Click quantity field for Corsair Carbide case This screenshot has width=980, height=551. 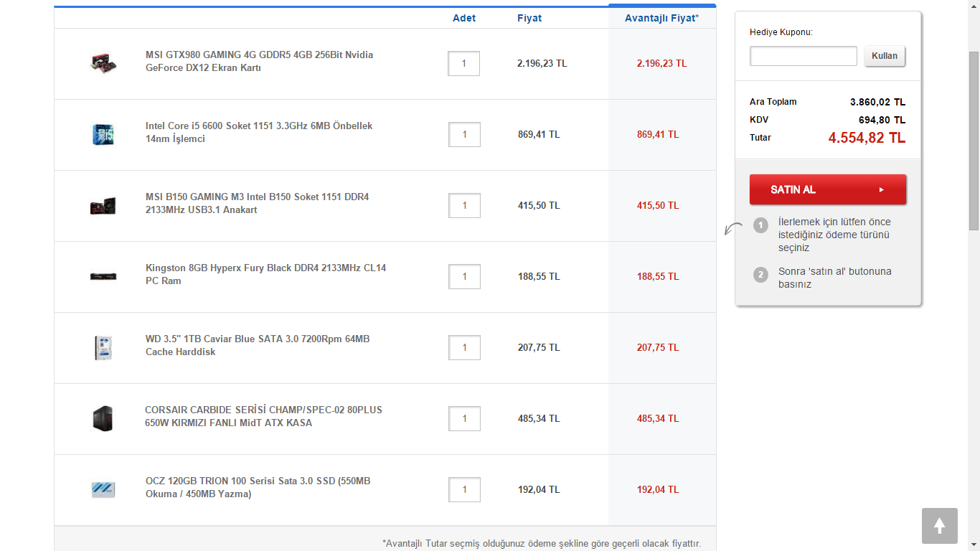464,418
